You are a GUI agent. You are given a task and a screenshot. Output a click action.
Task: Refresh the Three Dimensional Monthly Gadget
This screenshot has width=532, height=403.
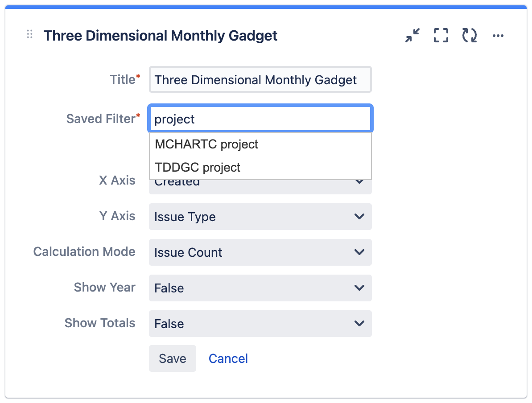tap(469, 36)
